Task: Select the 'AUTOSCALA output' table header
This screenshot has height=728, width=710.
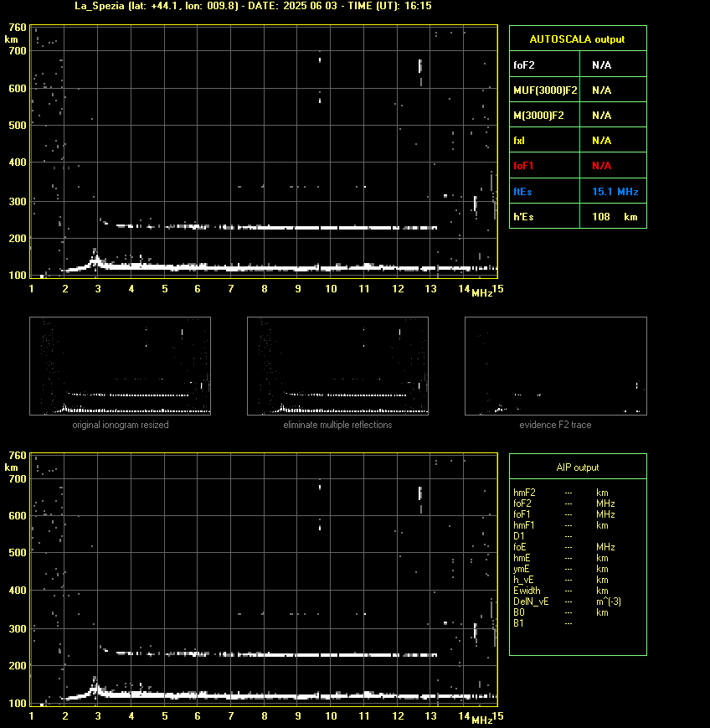Action: click(x=577, y=39)
